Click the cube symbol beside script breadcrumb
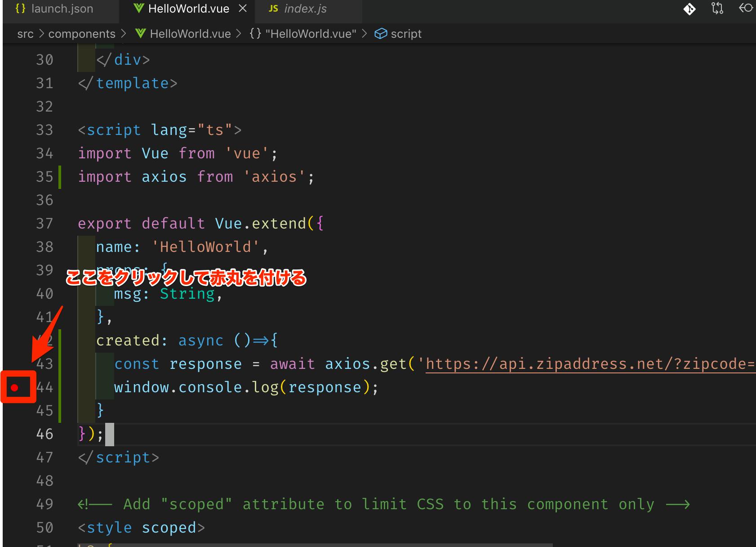756x547 pixels. [x=381, y=33]
